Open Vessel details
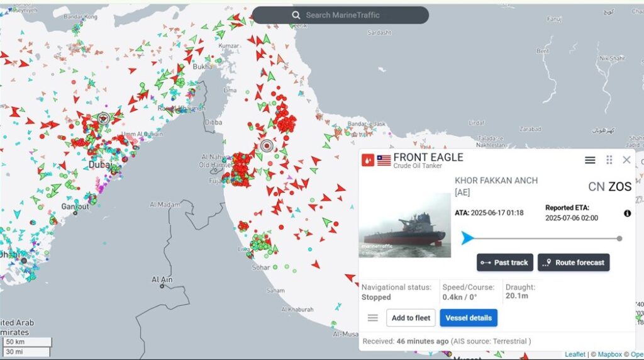 point(469,318)
